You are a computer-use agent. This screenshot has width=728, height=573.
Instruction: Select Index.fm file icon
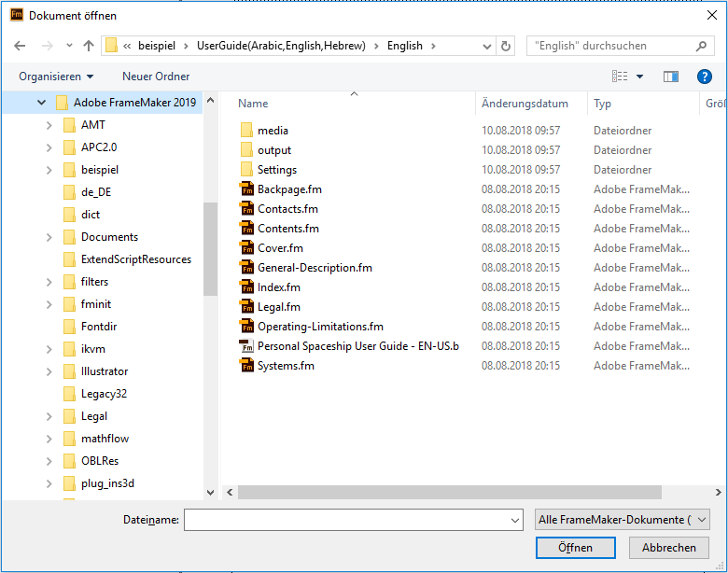coord(246,286)
